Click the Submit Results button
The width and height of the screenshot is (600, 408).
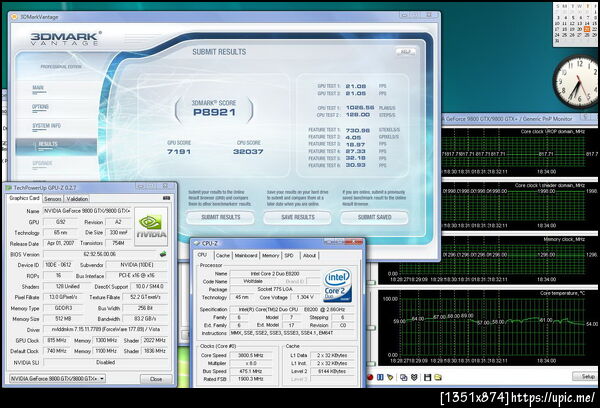(220, 217)
